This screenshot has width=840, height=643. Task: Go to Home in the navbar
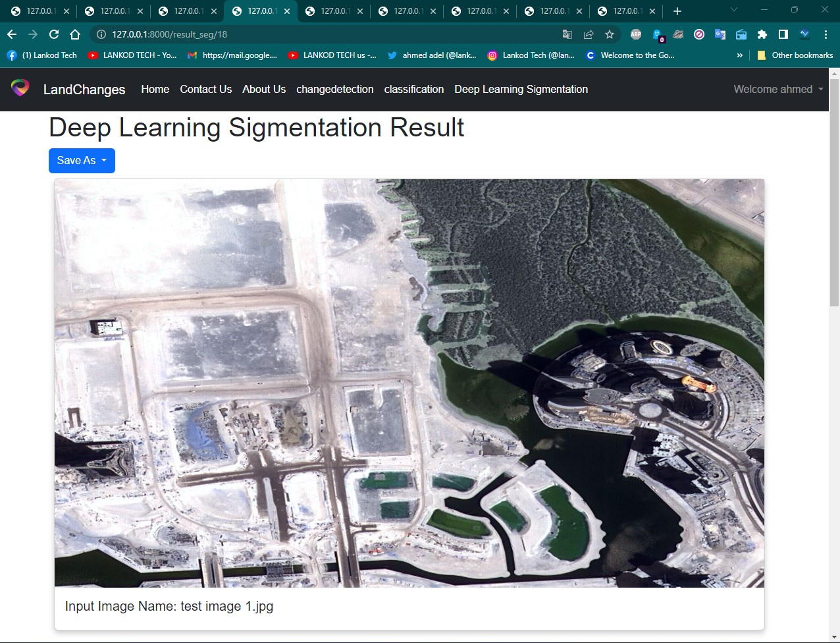[155, 89]
